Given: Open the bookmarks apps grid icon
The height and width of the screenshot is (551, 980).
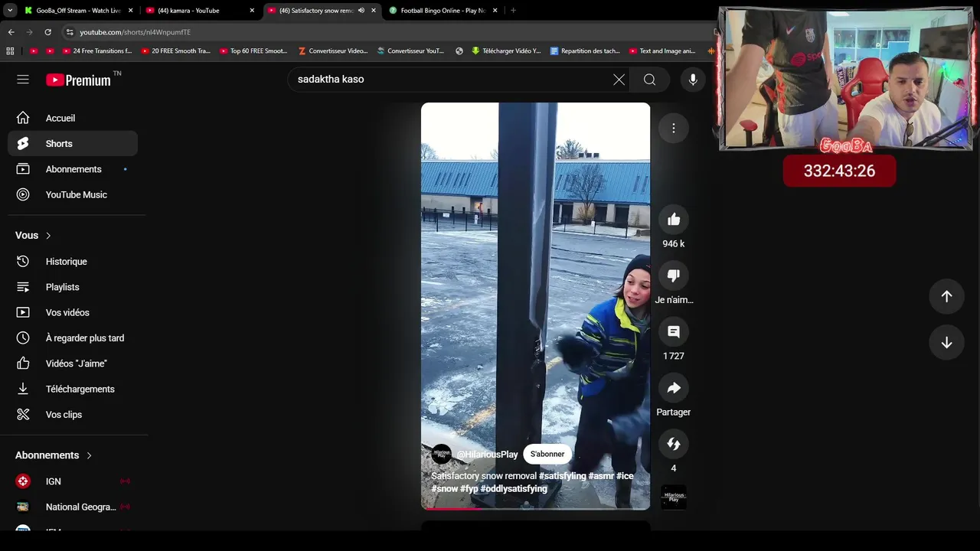Looking at the screenshot, I should point(10,51).
